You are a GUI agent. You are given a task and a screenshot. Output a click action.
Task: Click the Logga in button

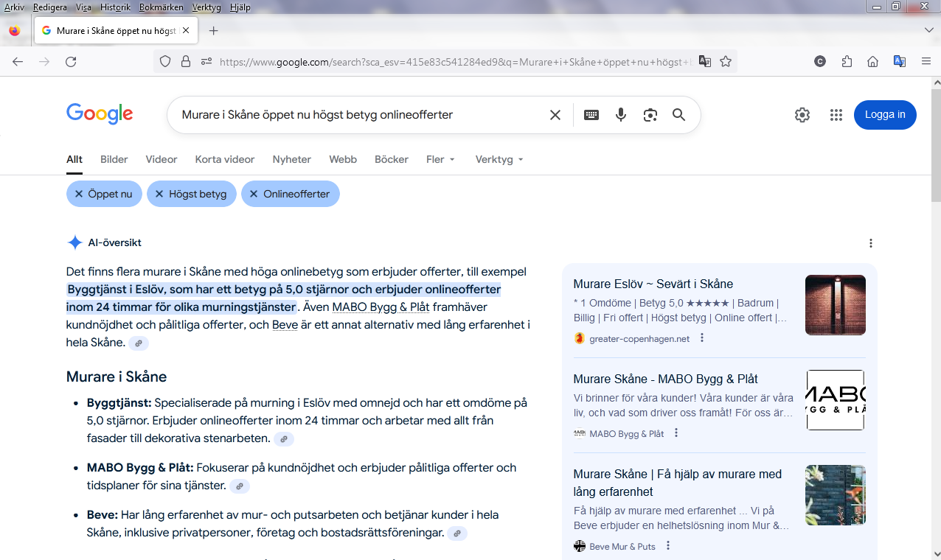(885, 115)
